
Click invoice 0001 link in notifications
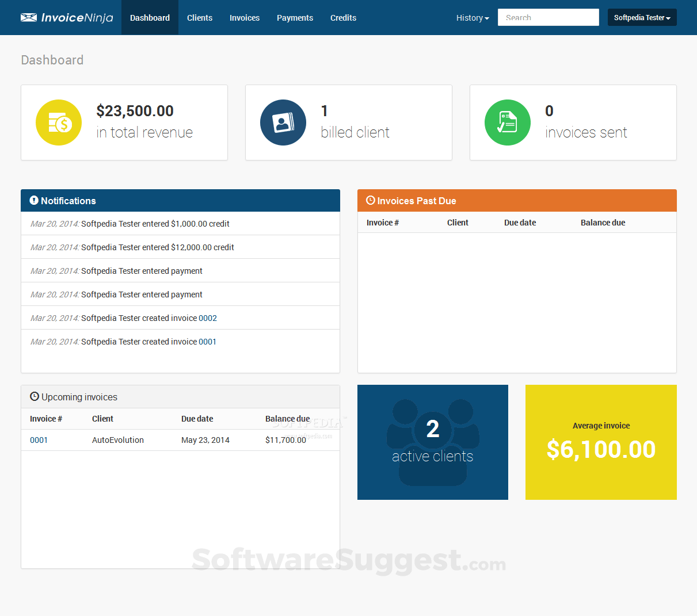tap(208, 341)
